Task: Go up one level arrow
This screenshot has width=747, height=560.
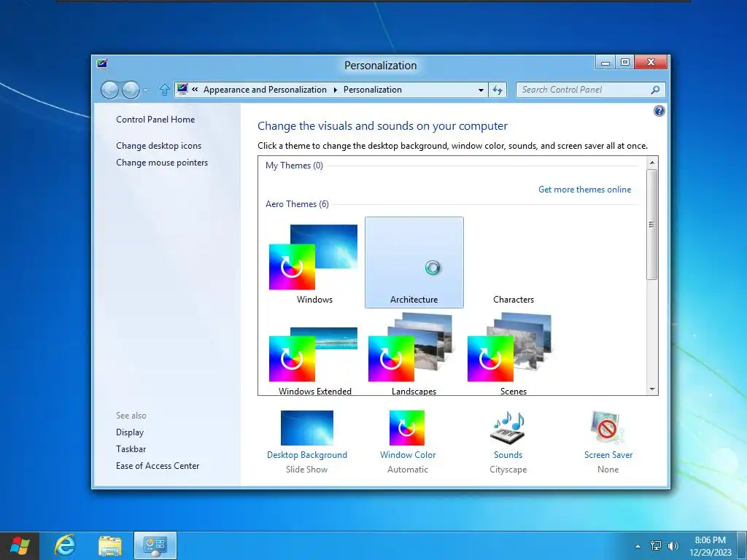Action: click(x=164, y=90)
